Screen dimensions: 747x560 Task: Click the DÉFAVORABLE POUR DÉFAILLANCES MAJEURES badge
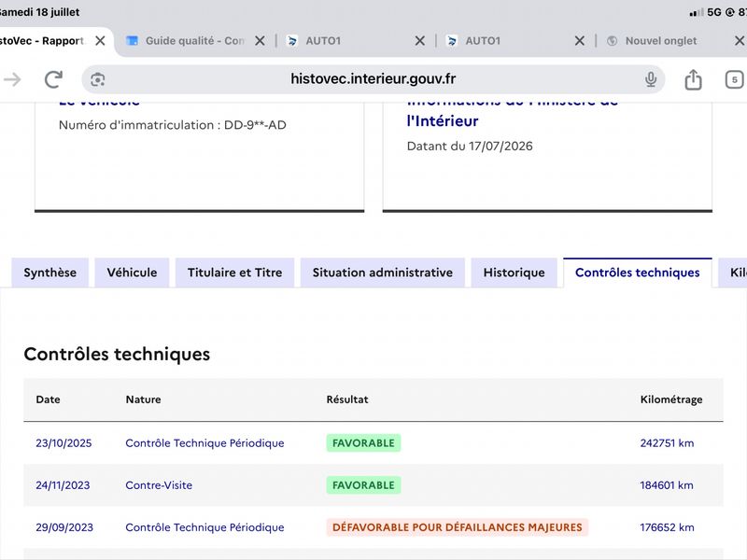tap(458, 527)
